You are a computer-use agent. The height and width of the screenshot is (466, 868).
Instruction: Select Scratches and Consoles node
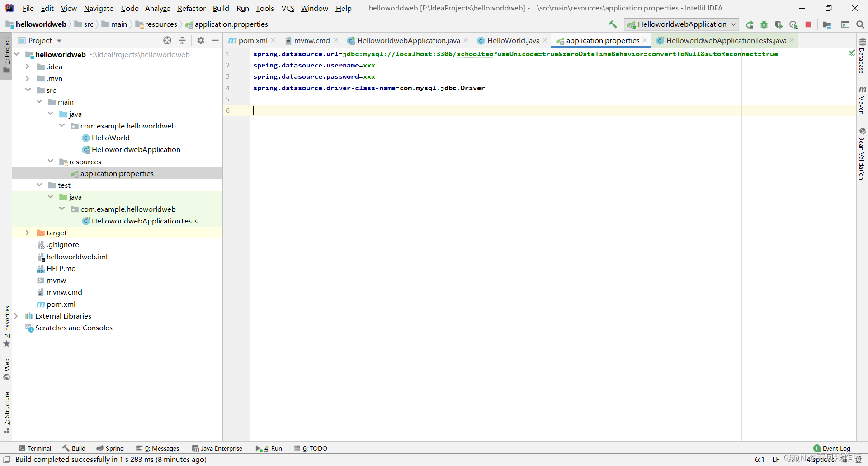point(74,328)
